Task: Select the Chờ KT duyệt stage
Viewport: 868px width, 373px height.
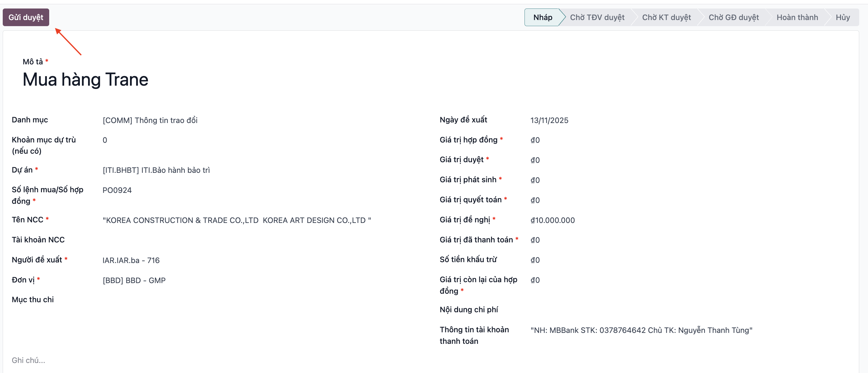Action: (666, 17)
